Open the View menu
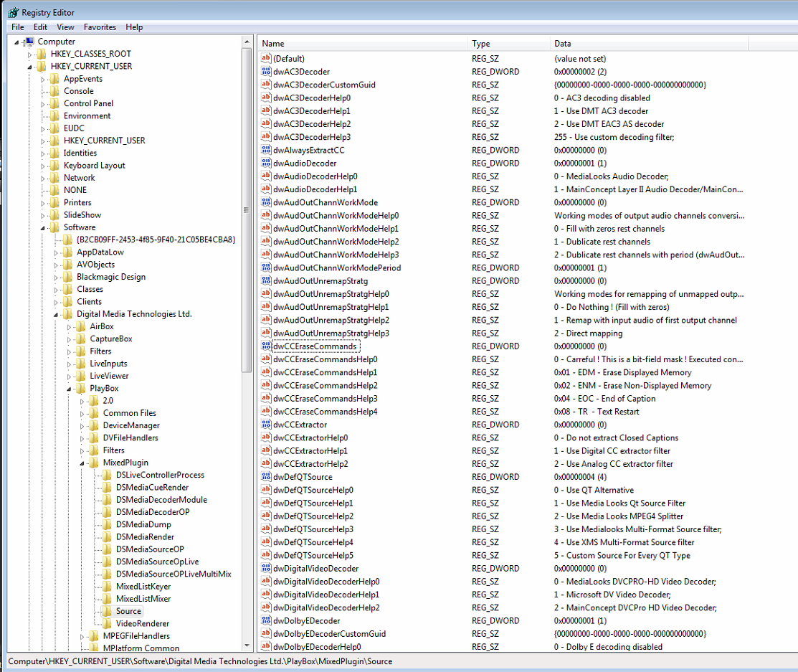Viewport: 798px width, 672px height. click(x=65, y=27)
